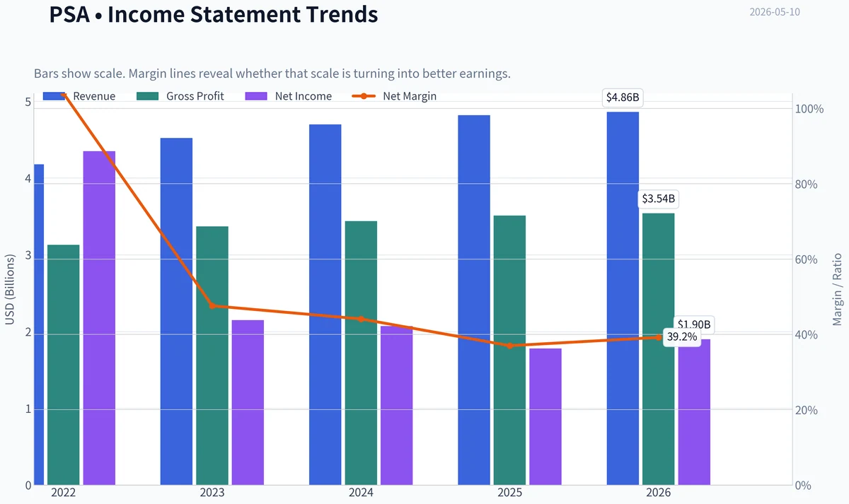Click the 2025 Net Margin line point
The image size is (849, 504).
pos(509,346)
